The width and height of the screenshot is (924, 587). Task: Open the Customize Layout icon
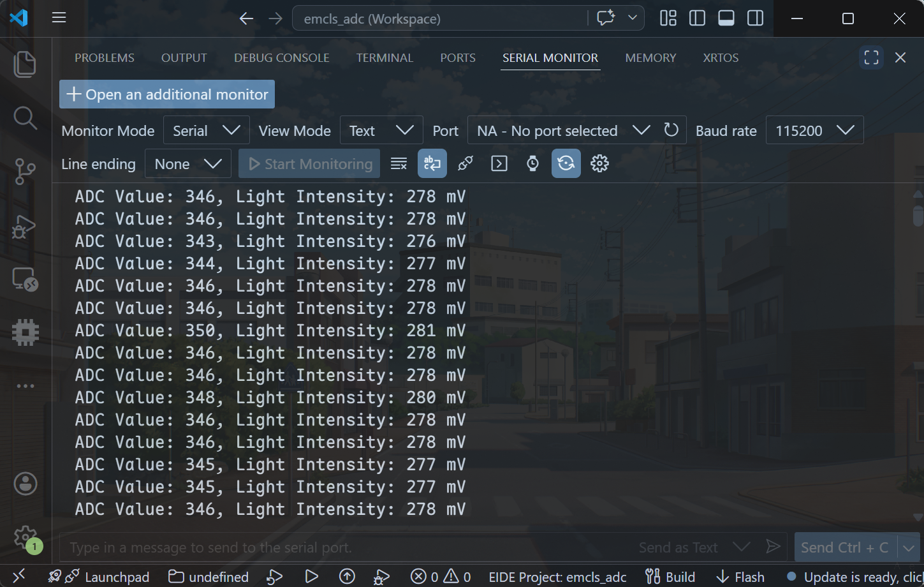pos(668,18)
